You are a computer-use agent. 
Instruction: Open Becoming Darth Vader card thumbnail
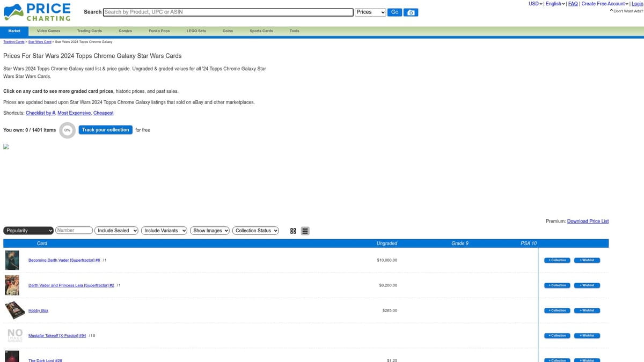point(12,260)
